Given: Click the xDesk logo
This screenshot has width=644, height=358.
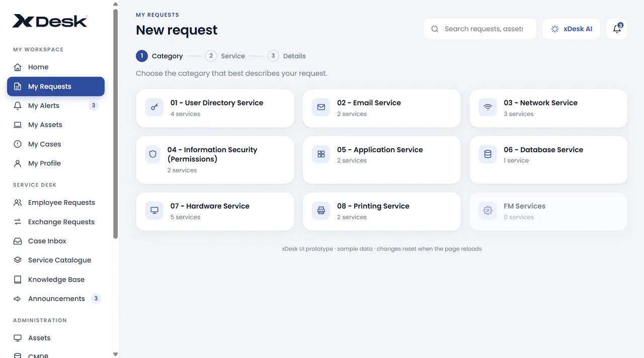Looking at the screenshot, I should (x=50, y=21).
